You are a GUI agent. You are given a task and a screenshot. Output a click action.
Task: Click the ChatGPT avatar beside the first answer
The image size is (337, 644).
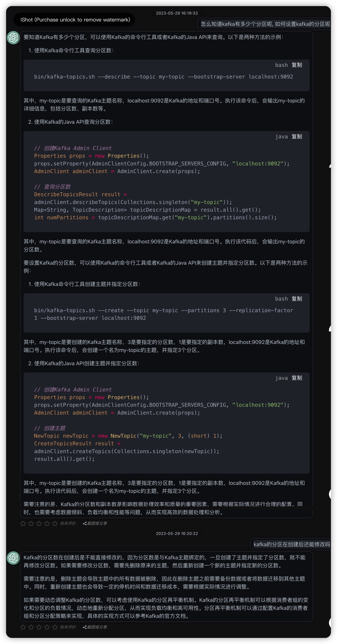(x=13, y=38)
